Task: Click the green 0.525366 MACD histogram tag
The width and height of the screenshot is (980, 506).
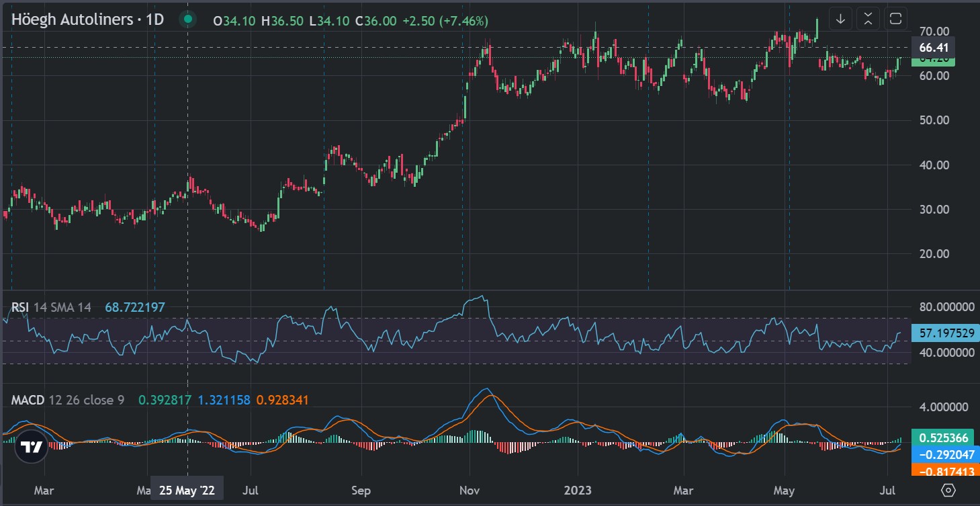Action: (x=943, y=438)
